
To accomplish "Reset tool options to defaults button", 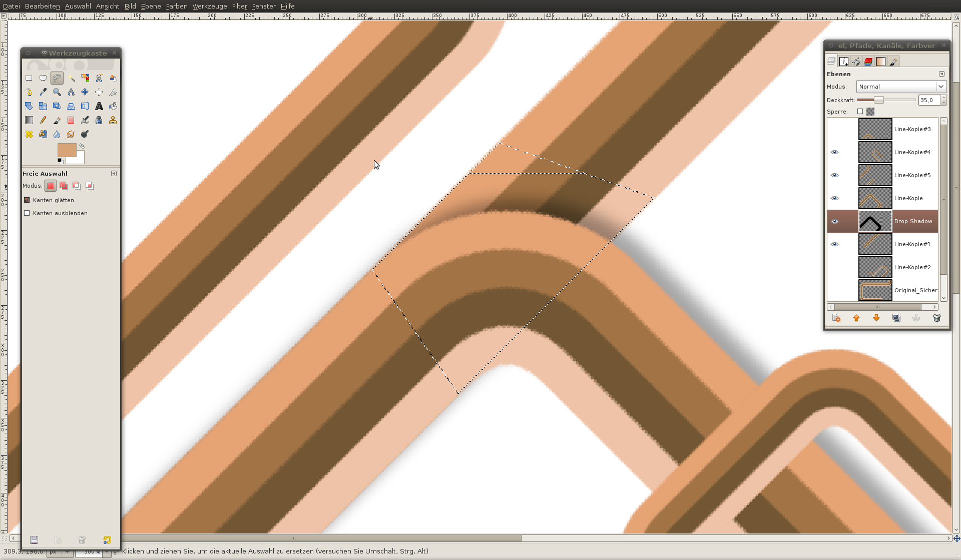I will 107,540.
